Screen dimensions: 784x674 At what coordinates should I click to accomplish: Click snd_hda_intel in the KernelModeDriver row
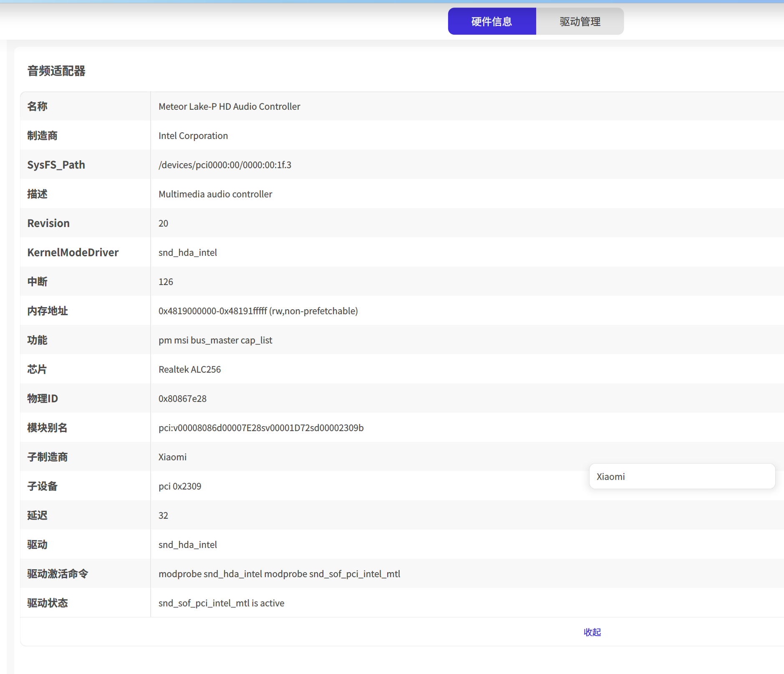[x=188, y=252]
